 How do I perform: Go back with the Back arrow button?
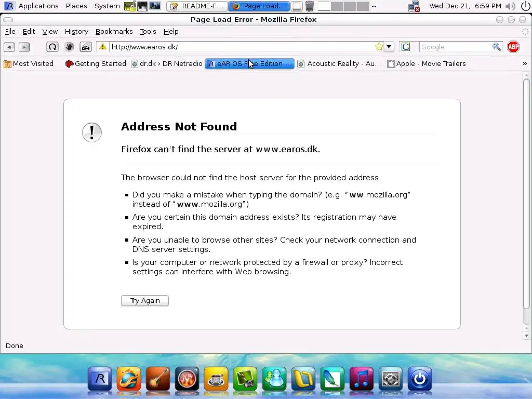click(x=9, y=47)
